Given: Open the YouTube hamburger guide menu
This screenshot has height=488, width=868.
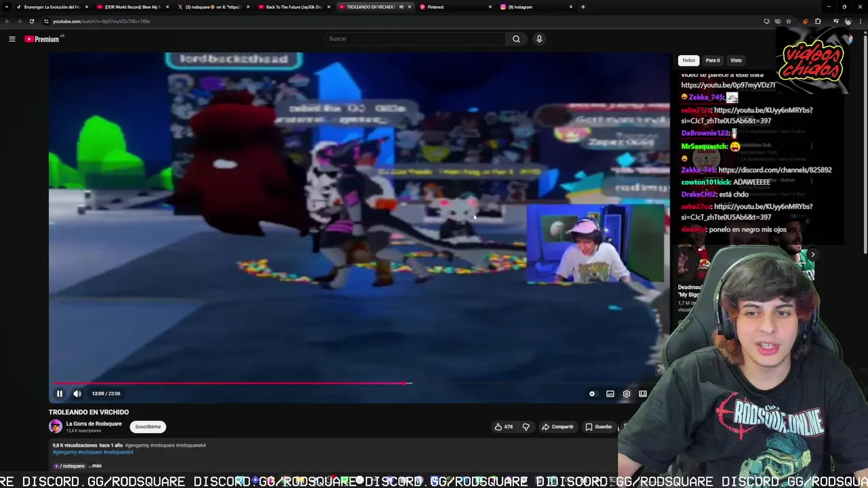Looking at the screenshot, I should click(12, 39).
